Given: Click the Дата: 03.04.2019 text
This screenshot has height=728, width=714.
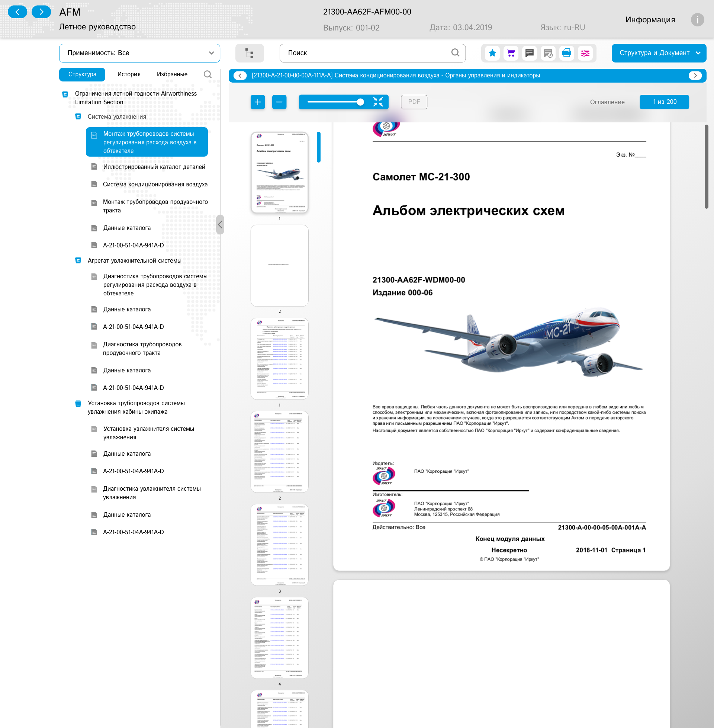Looking at the screenshot, I should point(460,28).
